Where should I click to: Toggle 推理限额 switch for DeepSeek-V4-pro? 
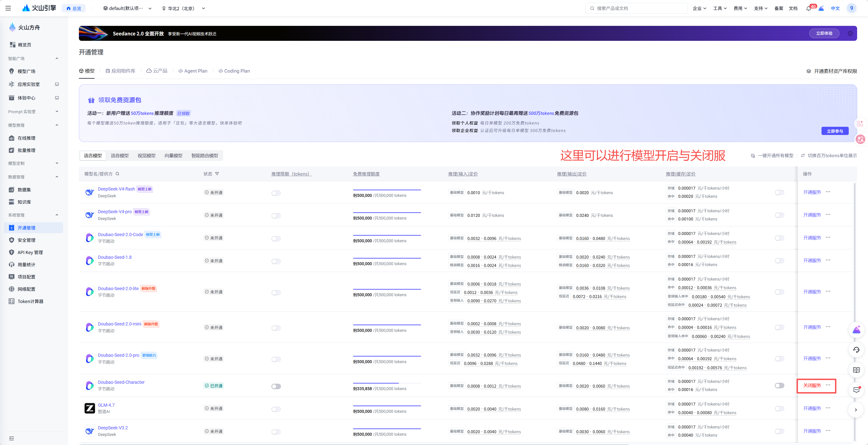tap(276, 216)
